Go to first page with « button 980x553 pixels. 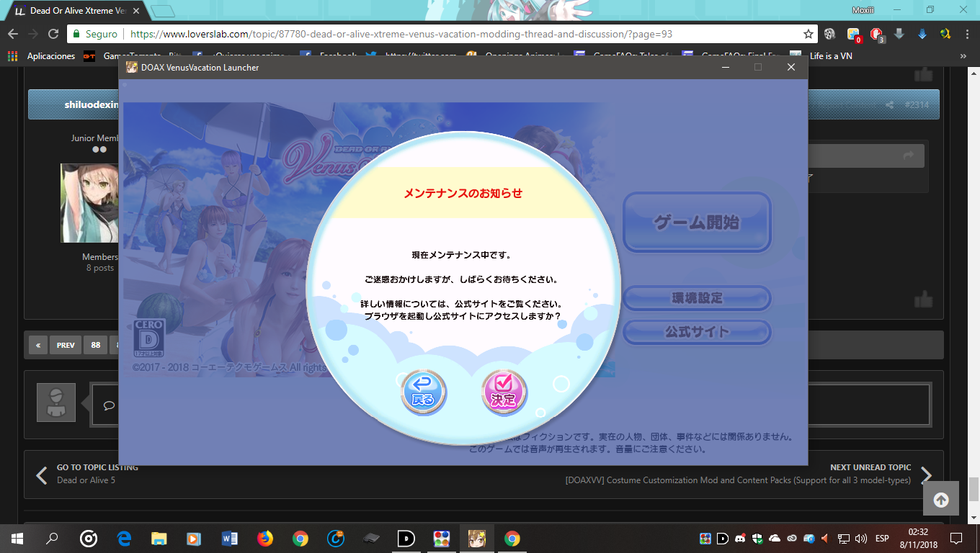click(x=38, y=345)
